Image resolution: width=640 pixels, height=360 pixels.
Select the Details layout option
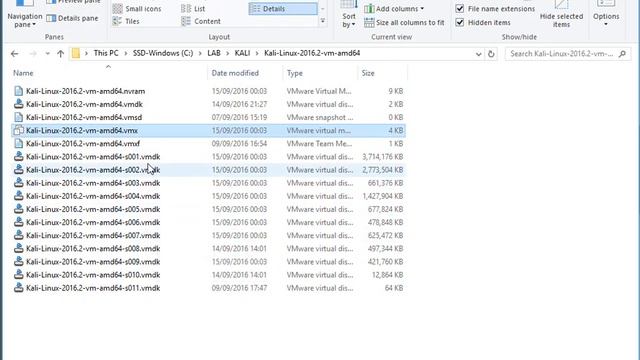click(283, 9)
